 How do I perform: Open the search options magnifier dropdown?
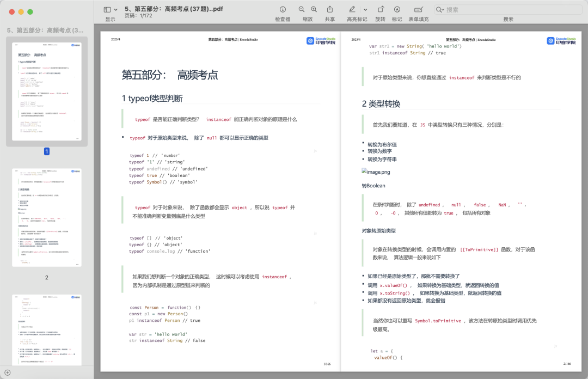point(440,10)
